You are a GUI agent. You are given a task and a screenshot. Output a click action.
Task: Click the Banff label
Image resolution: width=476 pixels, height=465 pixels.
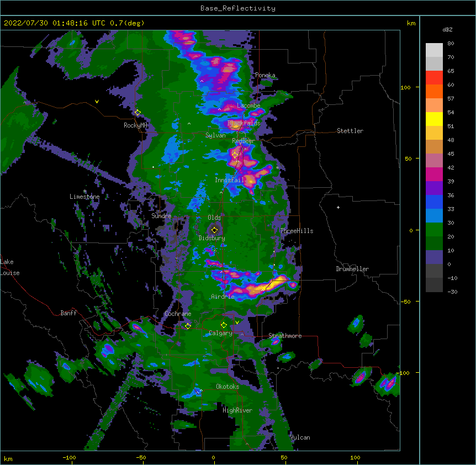pyautogui.click(x=68, y=313)
